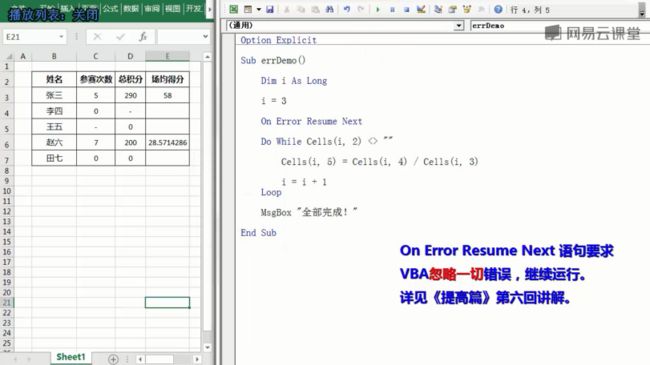This screenshot has height=365, width=650.
Task: Click the Redo icon in VBA toolbar
Action: click(361, 9)
